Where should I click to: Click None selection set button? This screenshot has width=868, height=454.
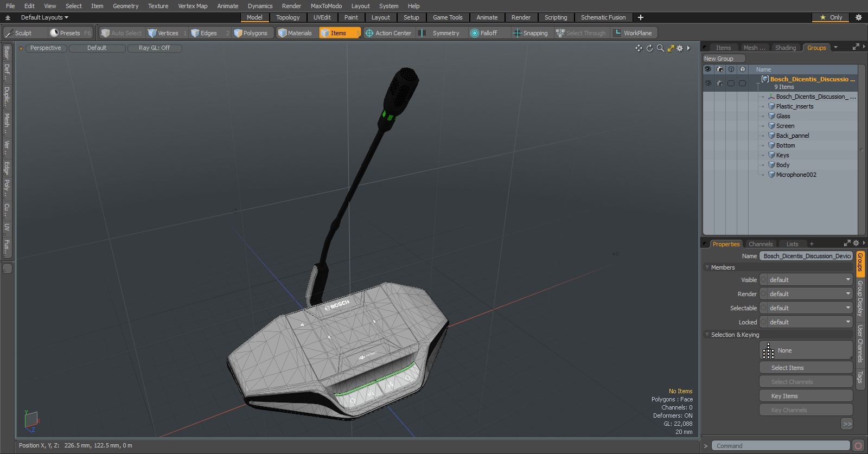[806, 350]
